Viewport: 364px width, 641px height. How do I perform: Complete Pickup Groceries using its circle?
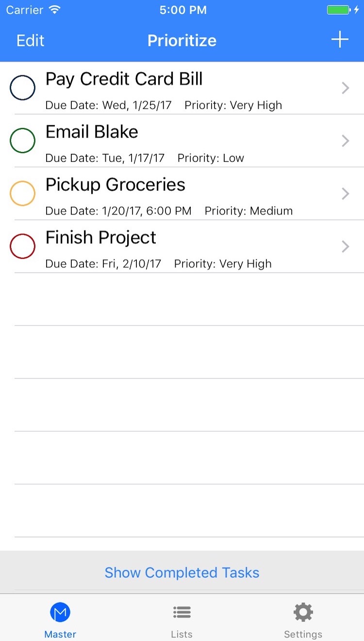pyautogui.click(x=22, y=193)
